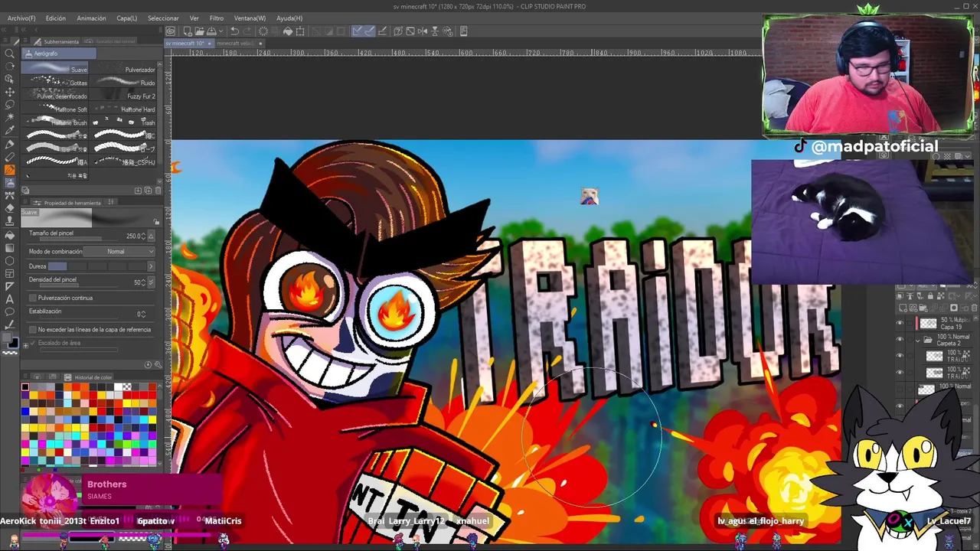Screen dimensions: 980x551
Task: Enable No exceder las líneas checkbox
Action: tap(32, 329)
